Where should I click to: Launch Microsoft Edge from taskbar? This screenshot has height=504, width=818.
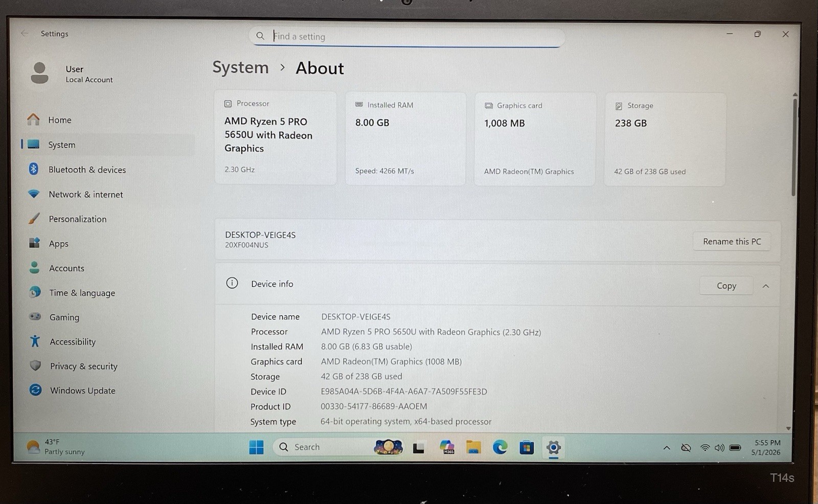tap(500, 447)
